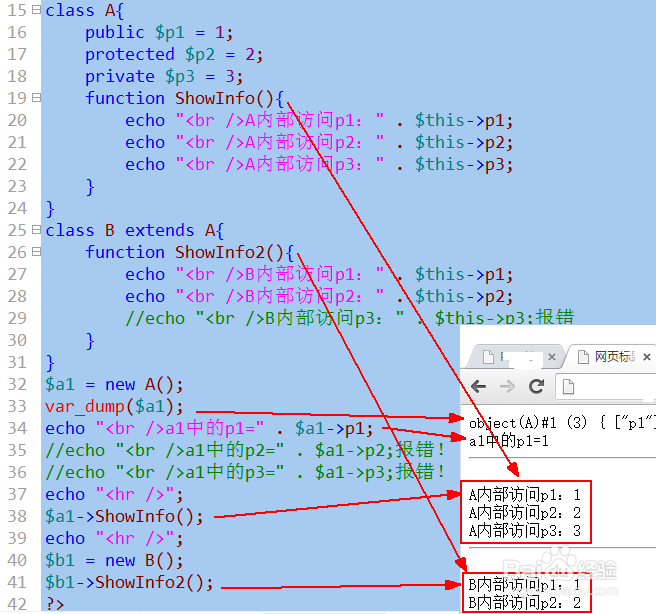Click line 34 echo a1中的p1 statement
The width and height of the screenshot is (656, 614).
pos(209,429)
